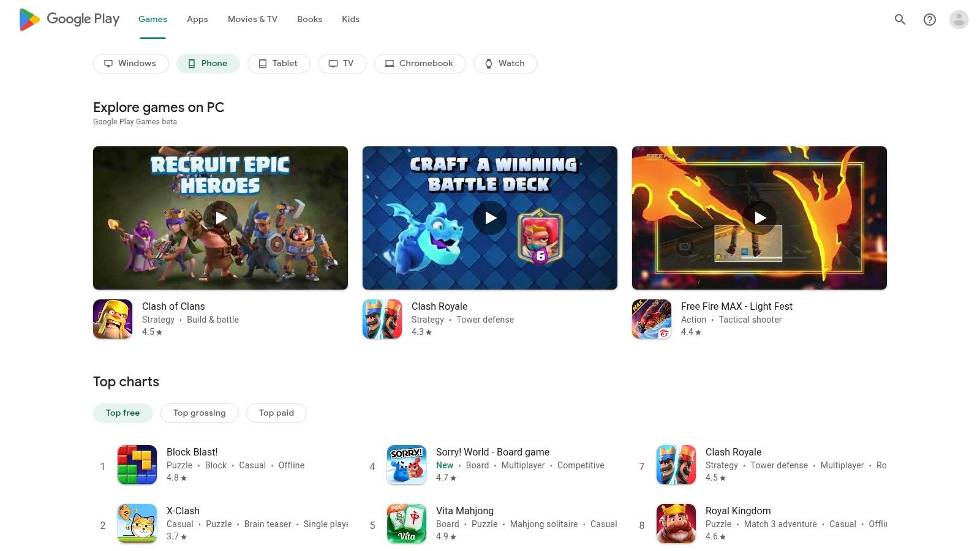Select the Watch device filter

pos(505,63)
